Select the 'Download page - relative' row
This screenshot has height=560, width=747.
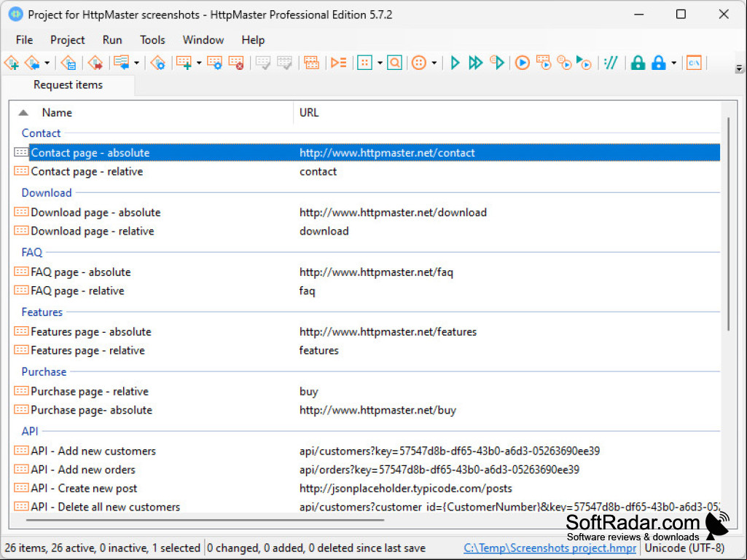click(367, 231)
